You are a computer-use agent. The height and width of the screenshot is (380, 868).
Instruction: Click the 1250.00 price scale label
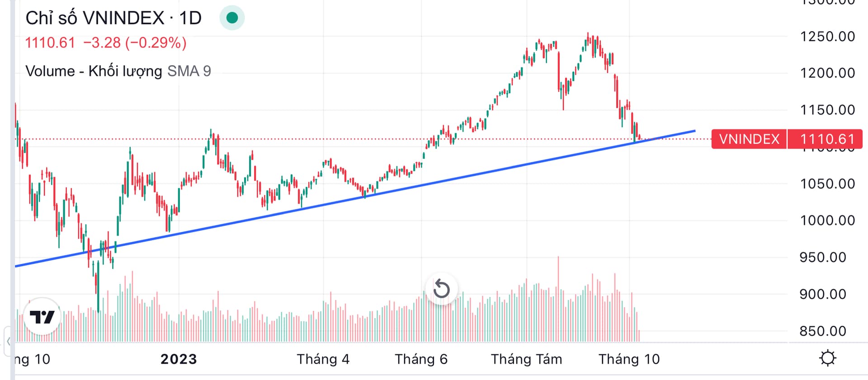coord(827,36)
